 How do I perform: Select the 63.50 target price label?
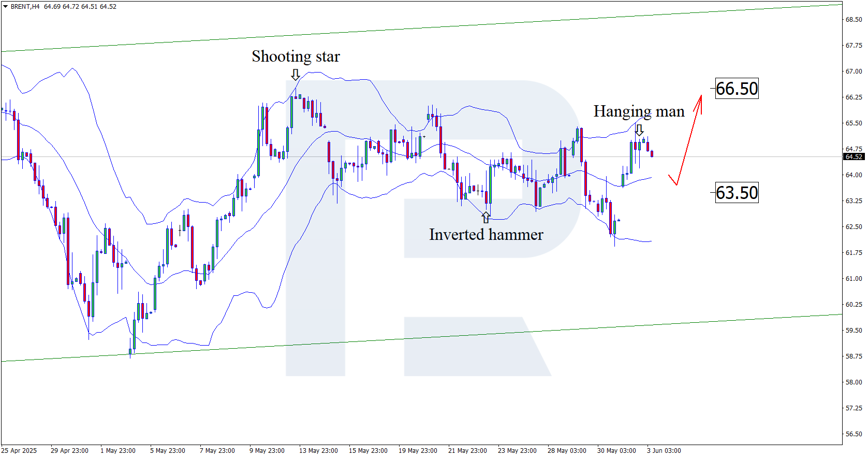[x=737, y=193]
